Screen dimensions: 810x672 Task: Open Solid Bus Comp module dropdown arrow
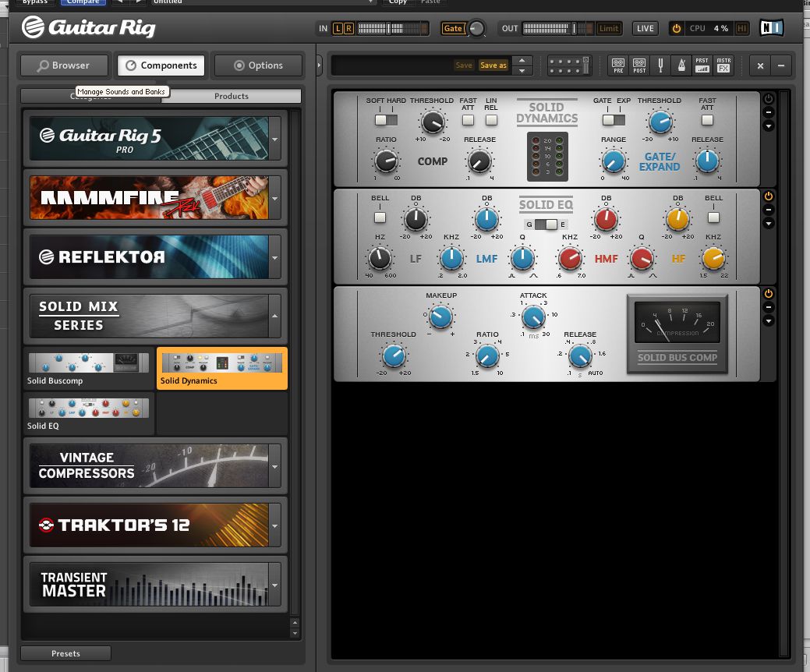[769, 320]
